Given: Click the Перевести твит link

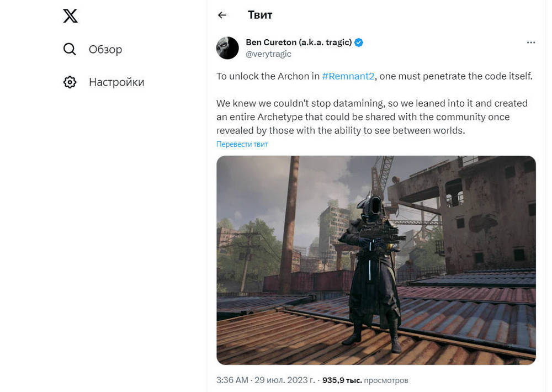Looking at the screenshot, I should point(242,144).
